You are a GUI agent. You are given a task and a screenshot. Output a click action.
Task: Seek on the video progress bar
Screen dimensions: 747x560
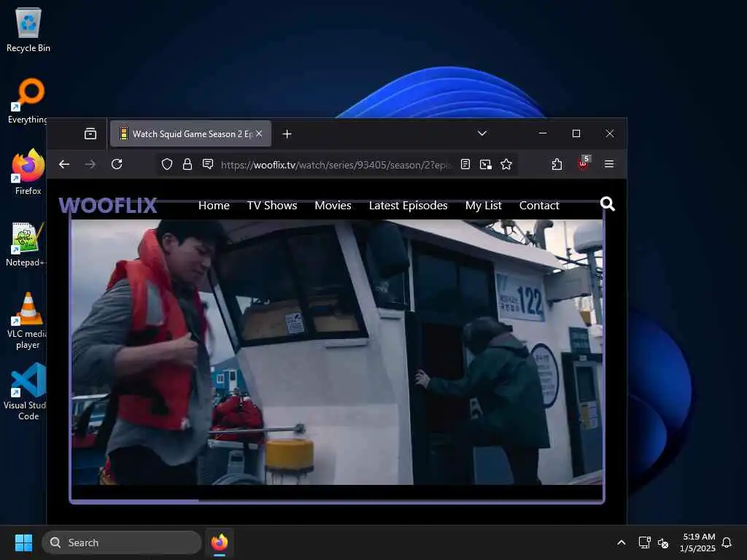click(337, 501)
